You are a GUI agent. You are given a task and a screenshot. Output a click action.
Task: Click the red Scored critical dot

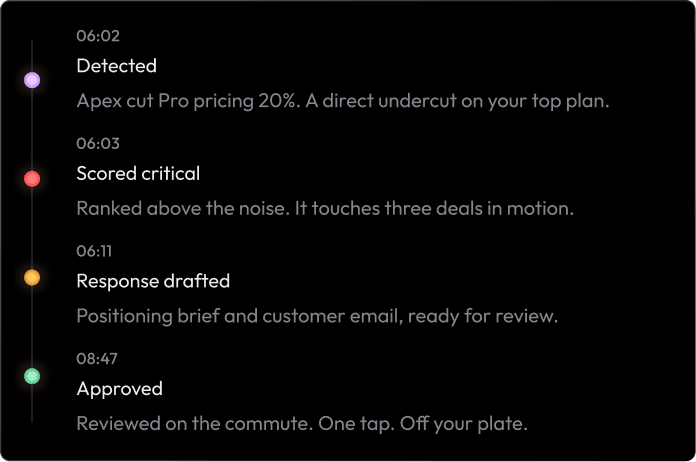(32, 179)
